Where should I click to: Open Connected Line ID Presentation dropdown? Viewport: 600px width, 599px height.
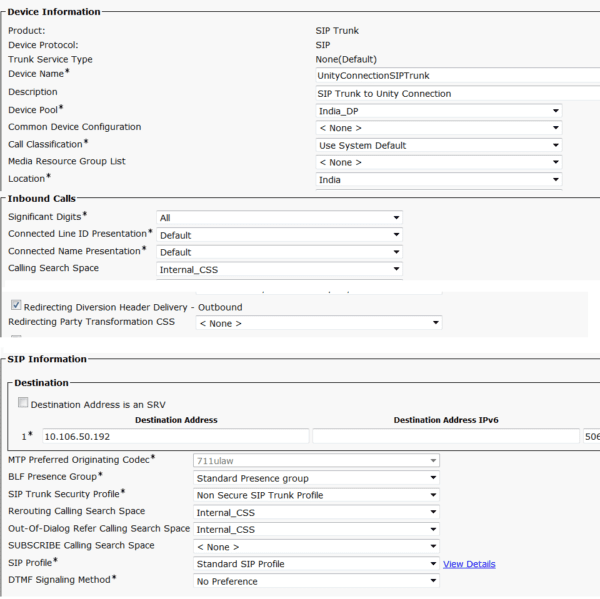click(279, 235)
